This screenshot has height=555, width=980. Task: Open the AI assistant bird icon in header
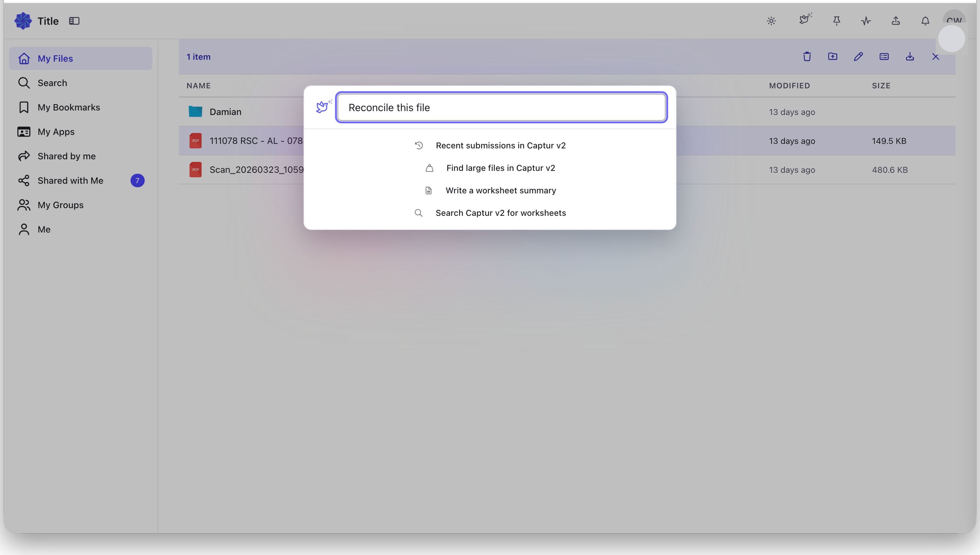point(805,20)
